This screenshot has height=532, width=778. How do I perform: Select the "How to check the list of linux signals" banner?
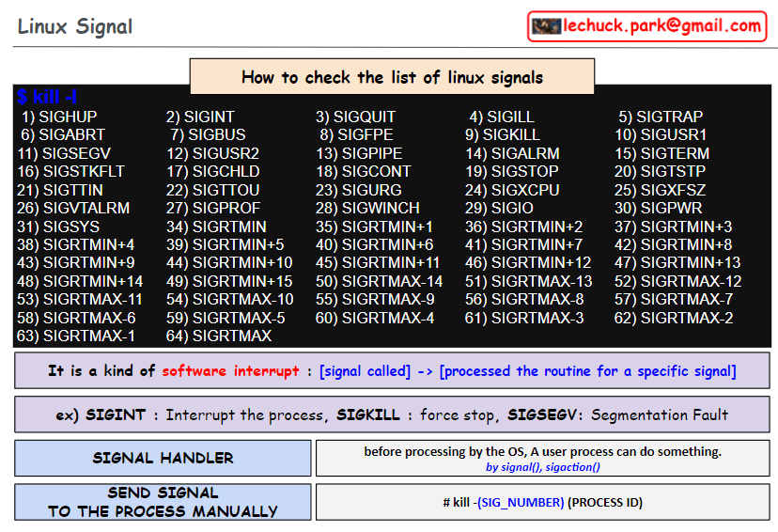392,77
